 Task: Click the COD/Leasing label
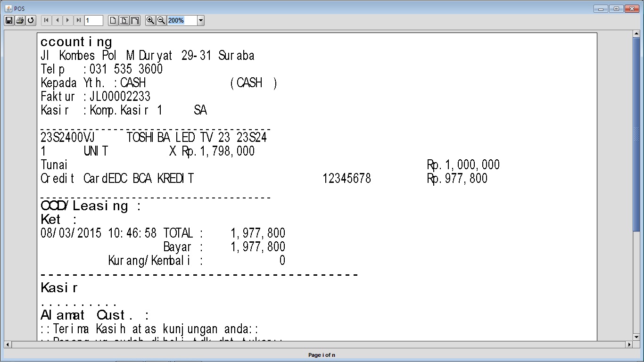coord(91,206)
